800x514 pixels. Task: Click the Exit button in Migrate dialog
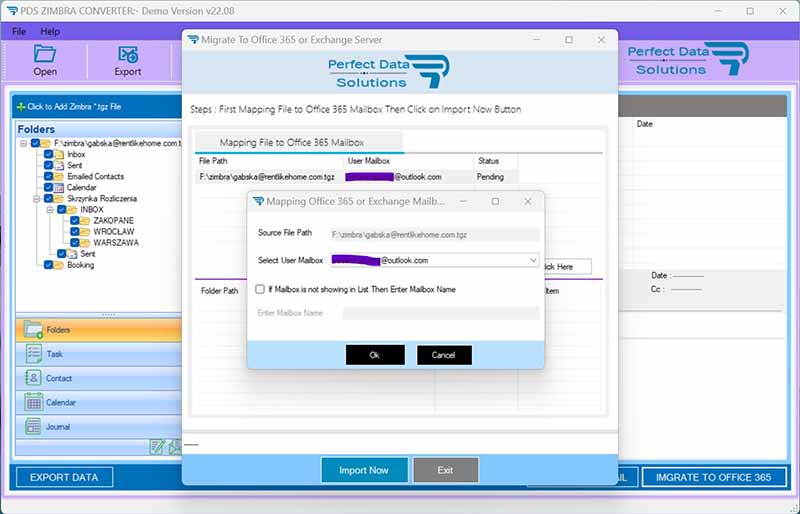445,470
